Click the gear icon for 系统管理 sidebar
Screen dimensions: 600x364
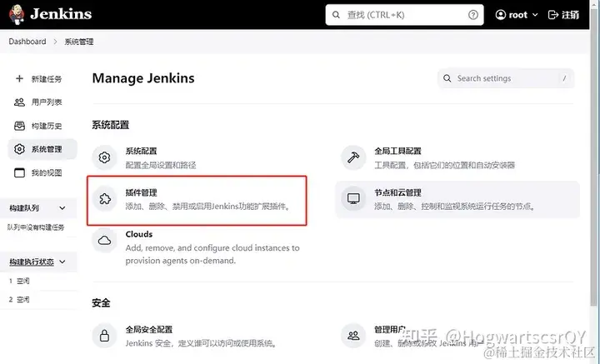tap(19, 149)
